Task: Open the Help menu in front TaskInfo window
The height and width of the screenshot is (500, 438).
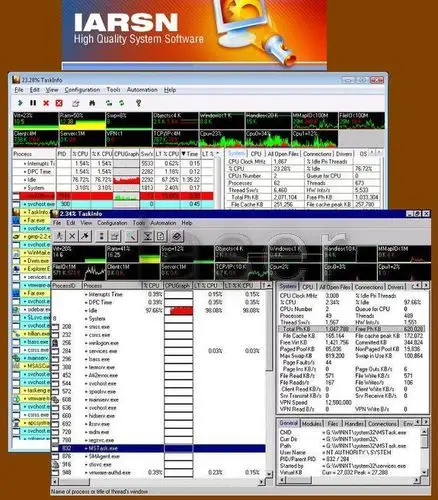Action: (x=187, y=223)
